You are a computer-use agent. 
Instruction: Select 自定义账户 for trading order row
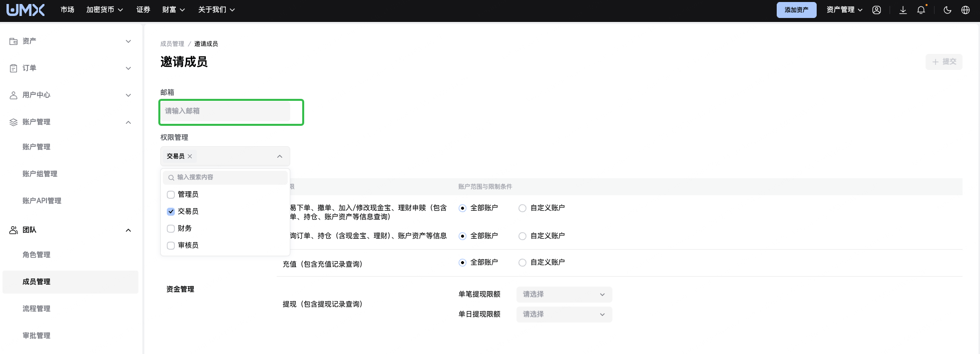click(x=522, y=208)
